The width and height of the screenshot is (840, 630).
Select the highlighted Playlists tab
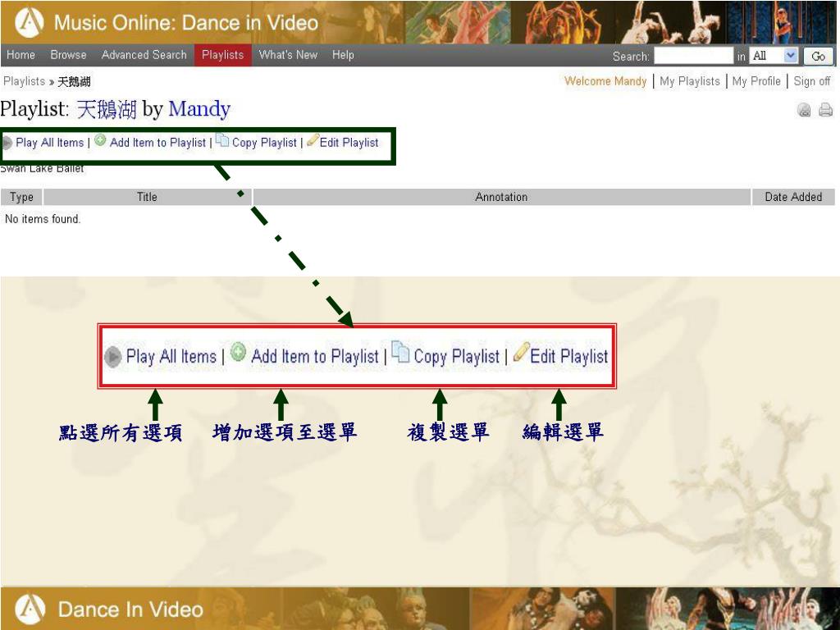[223, 55]
